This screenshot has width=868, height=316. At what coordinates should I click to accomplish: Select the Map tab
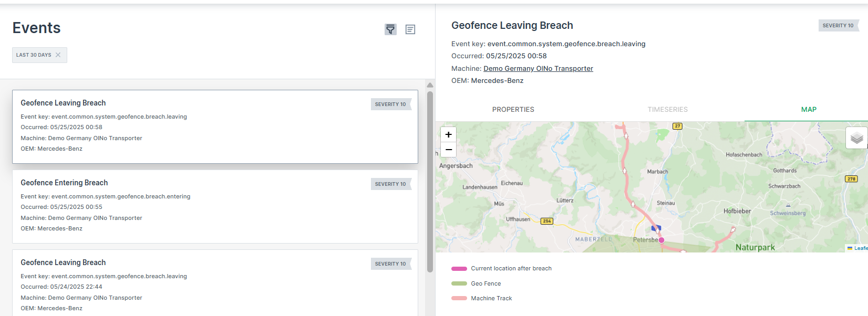coord(809,110)
